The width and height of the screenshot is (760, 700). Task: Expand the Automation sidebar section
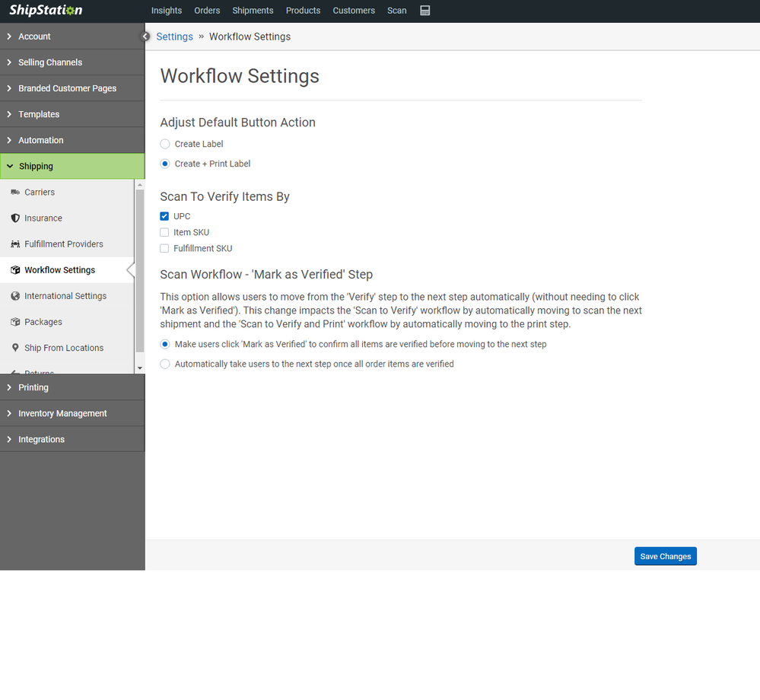click(x=41, y=140)
